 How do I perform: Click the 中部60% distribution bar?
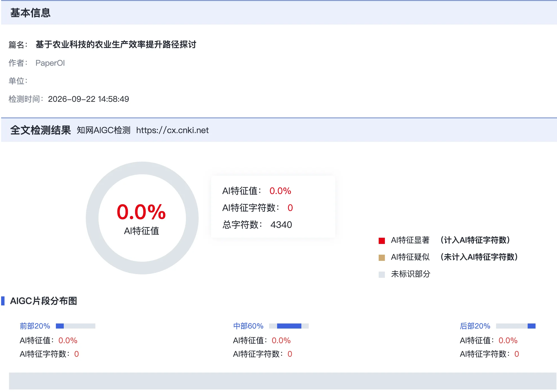coord(289,326)
